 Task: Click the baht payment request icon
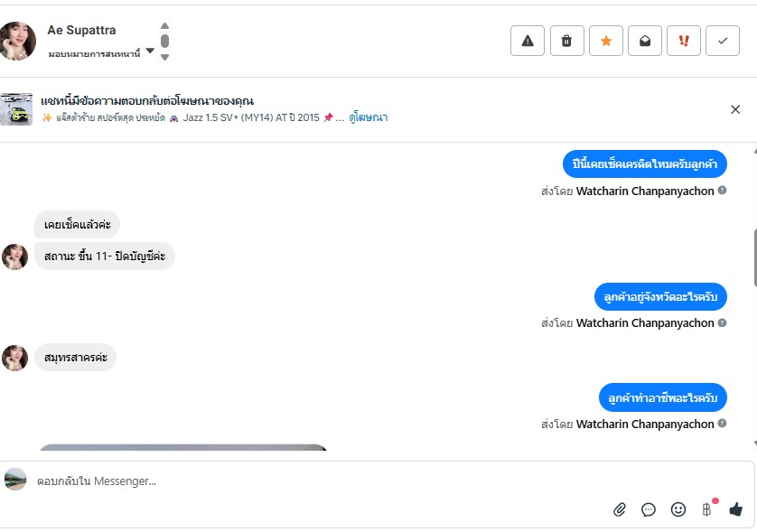pos(706,509)
